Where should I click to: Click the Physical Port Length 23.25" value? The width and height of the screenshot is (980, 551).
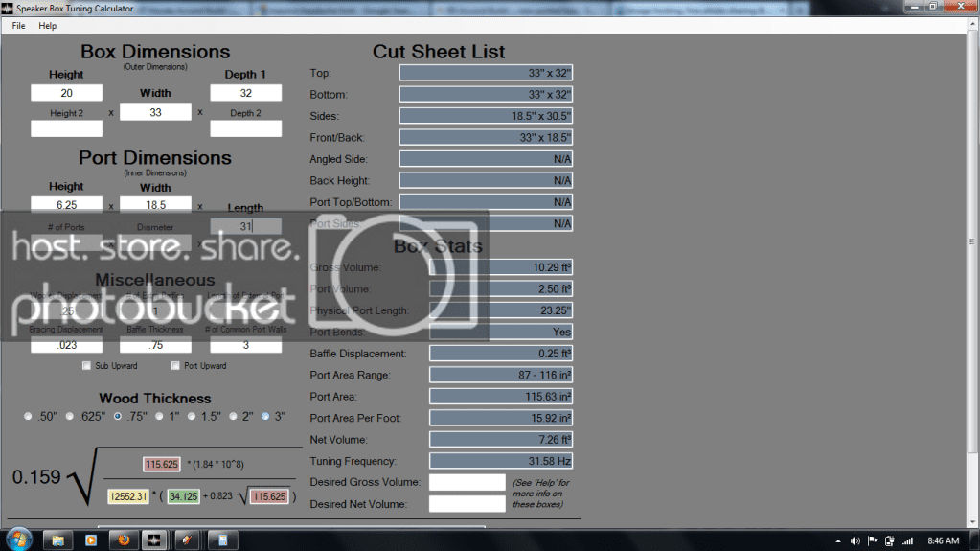coord(501,310)
